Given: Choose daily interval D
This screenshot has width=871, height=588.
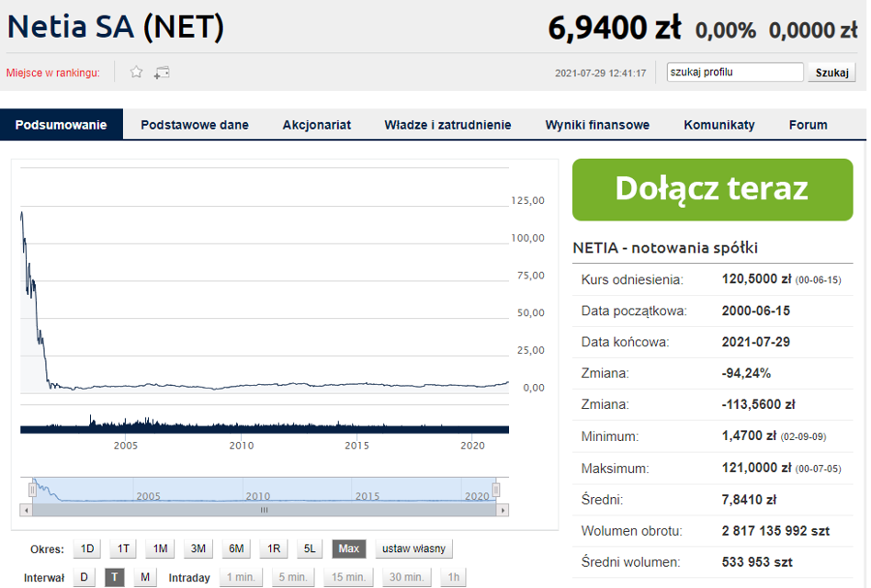Looking at the screenshot, I should [x=84, y=577].
